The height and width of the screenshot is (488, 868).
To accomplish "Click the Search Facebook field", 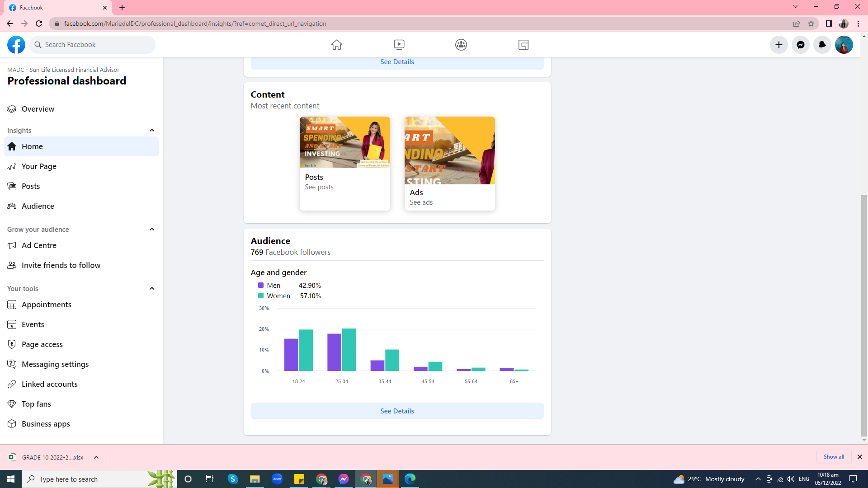I will [97, 45].
